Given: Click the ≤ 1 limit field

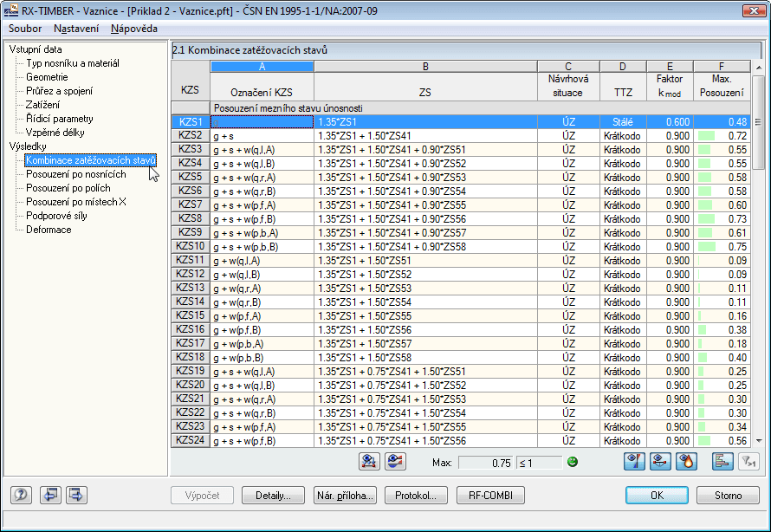Looking at the screenshot, I should (x=539, y=463).
